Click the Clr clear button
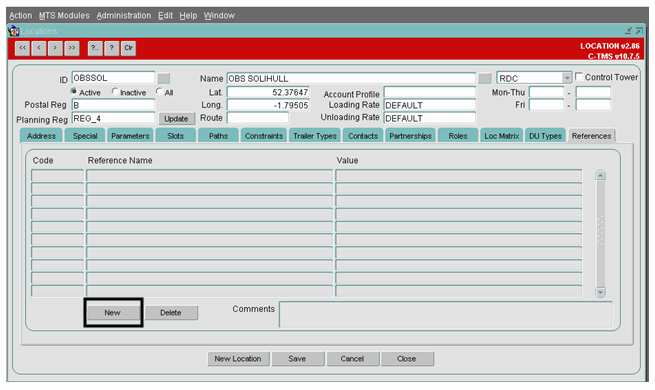 [128, 48]
